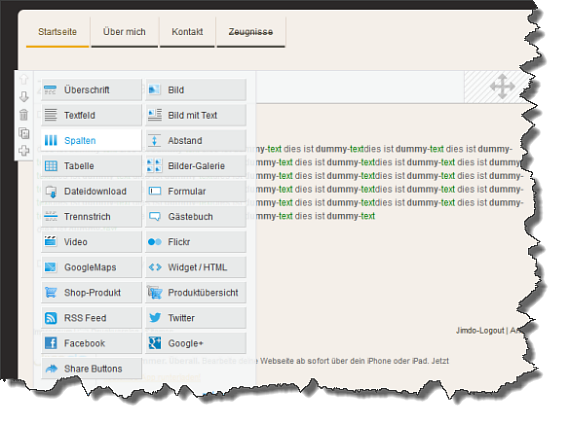Add the RSS Feed element

coord(91,318)
